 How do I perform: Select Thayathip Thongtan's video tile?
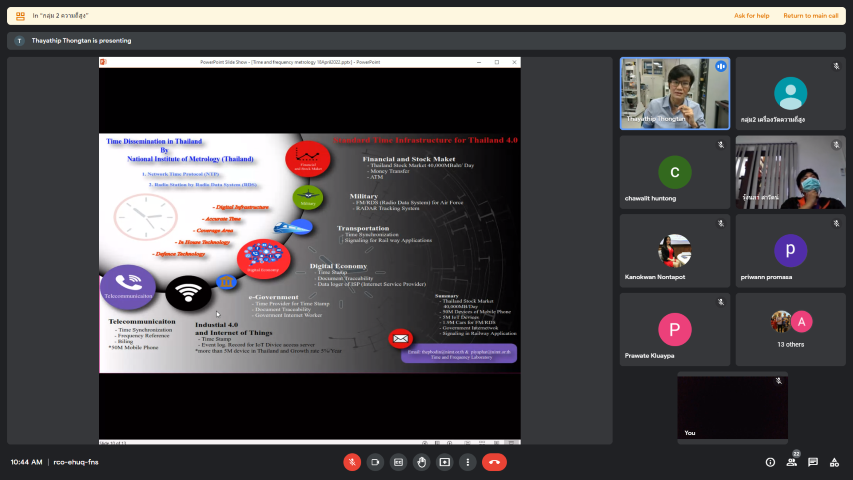coord(674,93)
